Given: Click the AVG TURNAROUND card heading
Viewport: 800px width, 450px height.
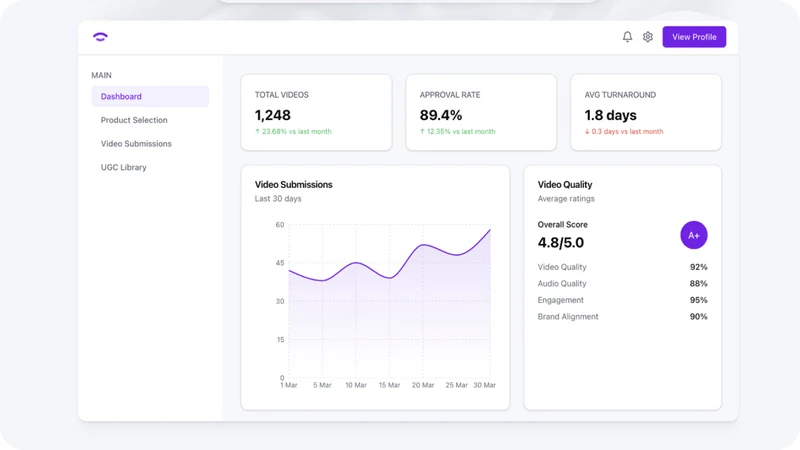Looking at the screenshot, I should (x=620, y=95).
